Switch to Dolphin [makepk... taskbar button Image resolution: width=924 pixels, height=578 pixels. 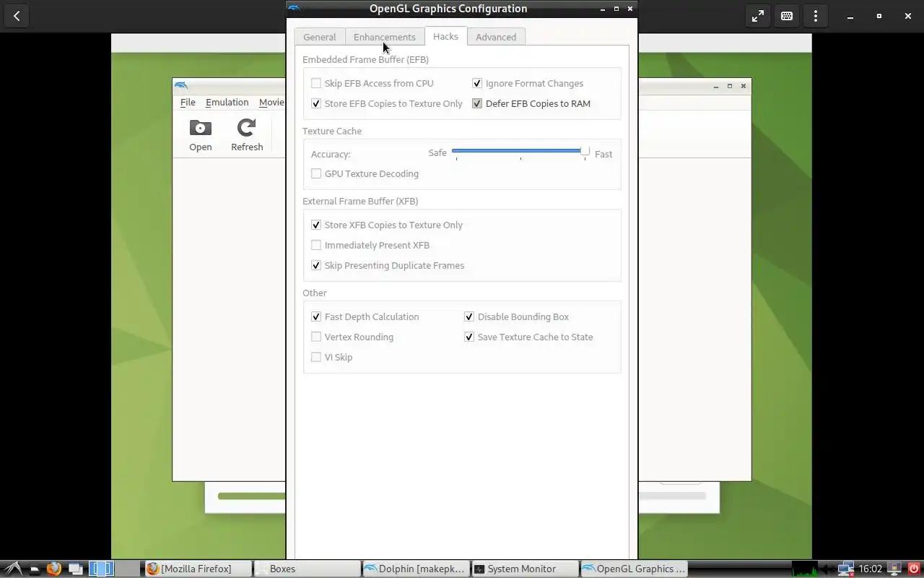click(x=416, y=569)
